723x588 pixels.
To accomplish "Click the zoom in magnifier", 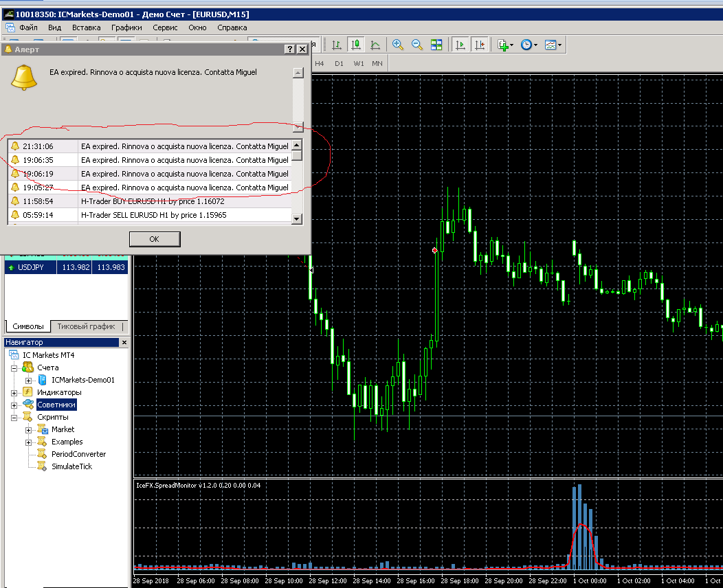I will [x=397, y=45].
